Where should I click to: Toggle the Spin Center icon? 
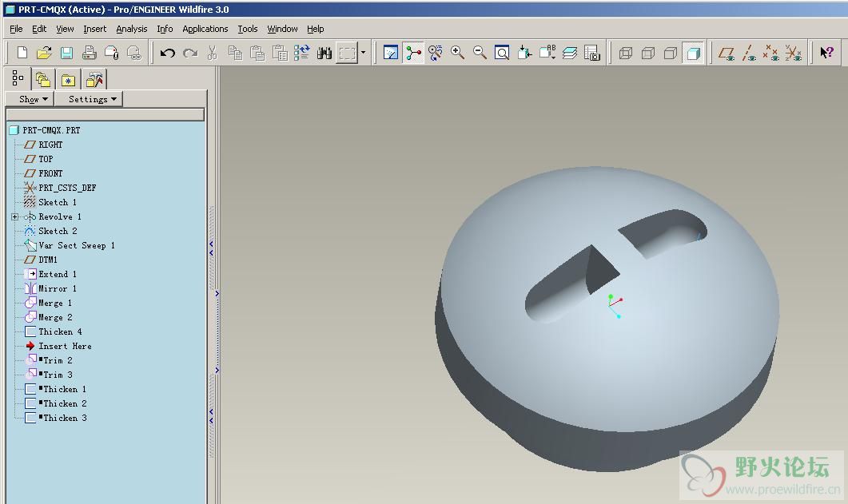tap(413, 53)
